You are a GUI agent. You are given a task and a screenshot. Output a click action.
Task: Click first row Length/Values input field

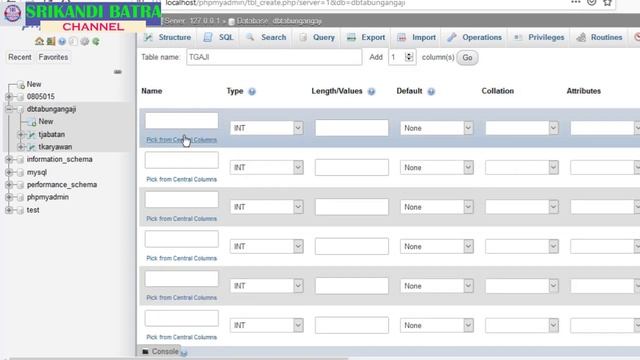(352, 128)
